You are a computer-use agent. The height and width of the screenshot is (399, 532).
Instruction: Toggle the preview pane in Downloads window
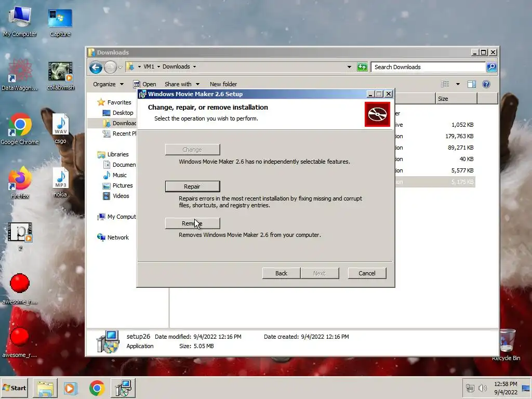[472, 84]
